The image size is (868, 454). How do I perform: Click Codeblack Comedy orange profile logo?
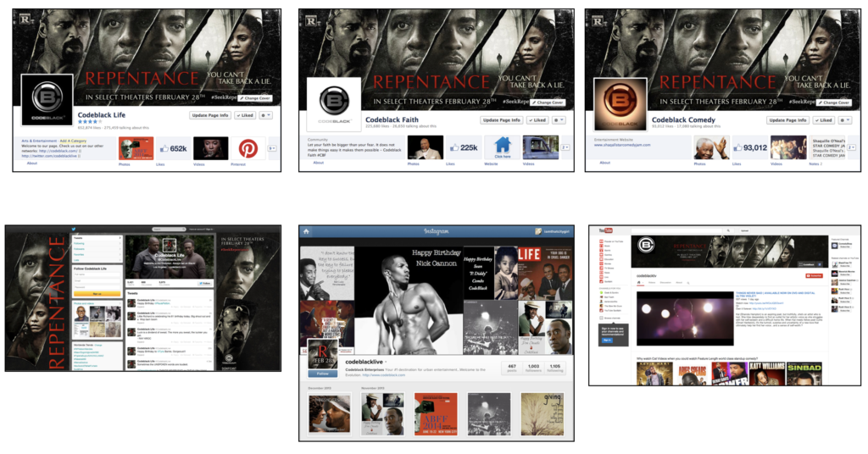(x=620, y=104)
